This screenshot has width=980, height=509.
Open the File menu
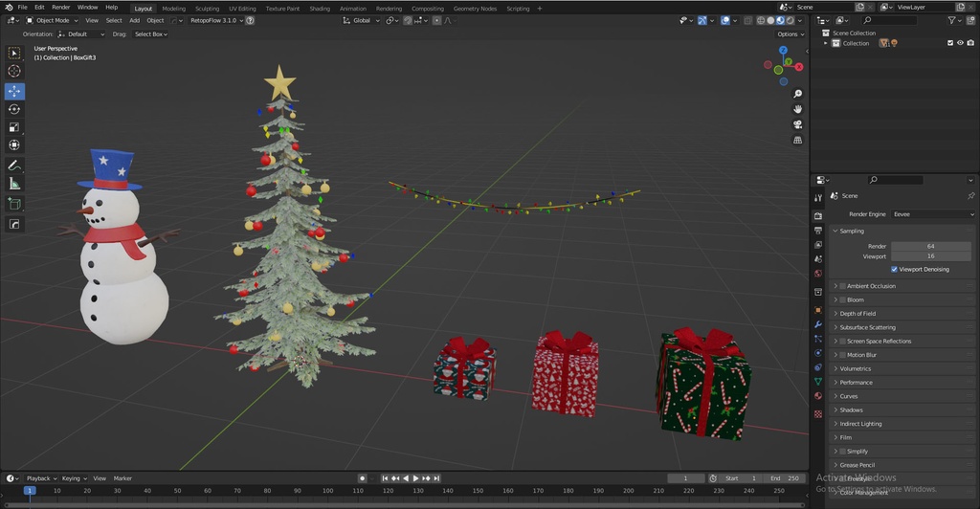point(23,8)
